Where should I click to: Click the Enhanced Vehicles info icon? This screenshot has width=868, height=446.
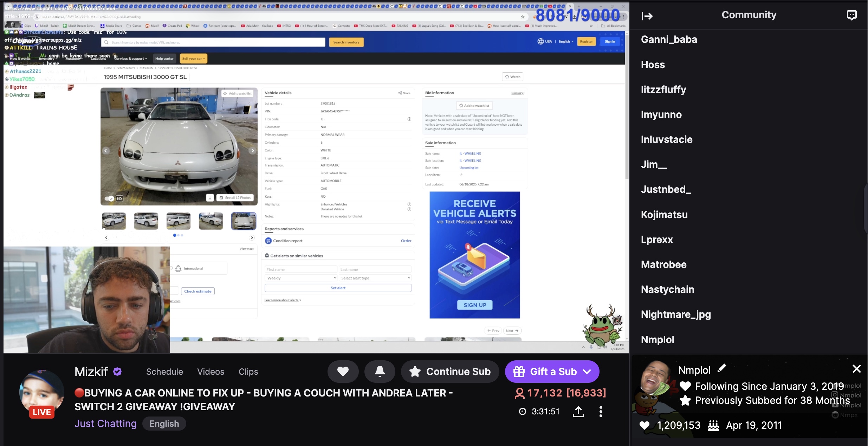click(x=409, y=204)
